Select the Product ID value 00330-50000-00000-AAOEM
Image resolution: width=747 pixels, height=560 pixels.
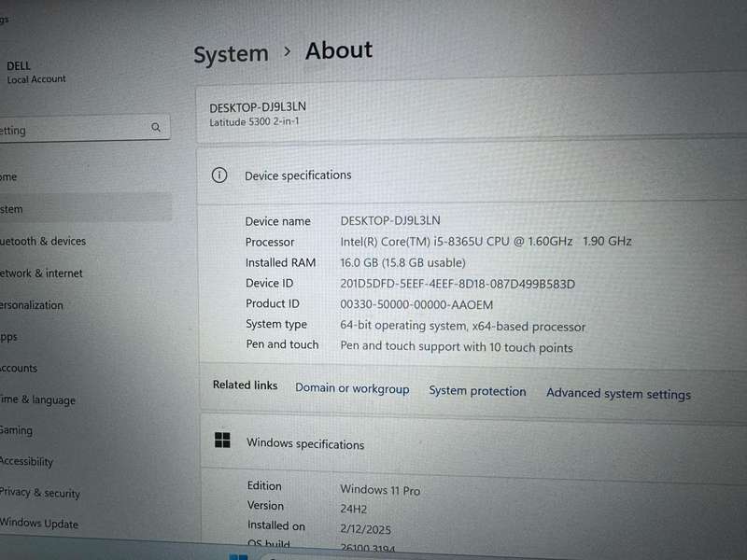416,305
